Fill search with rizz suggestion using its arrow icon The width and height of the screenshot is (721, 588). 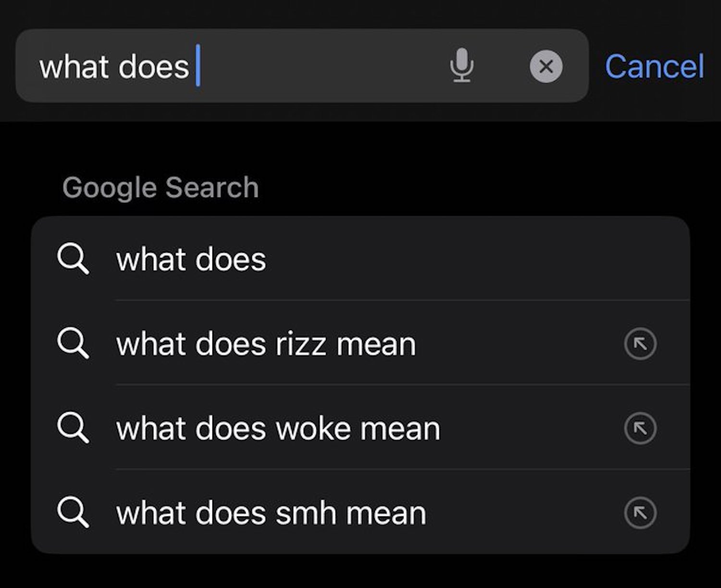[x=640, y=344]
